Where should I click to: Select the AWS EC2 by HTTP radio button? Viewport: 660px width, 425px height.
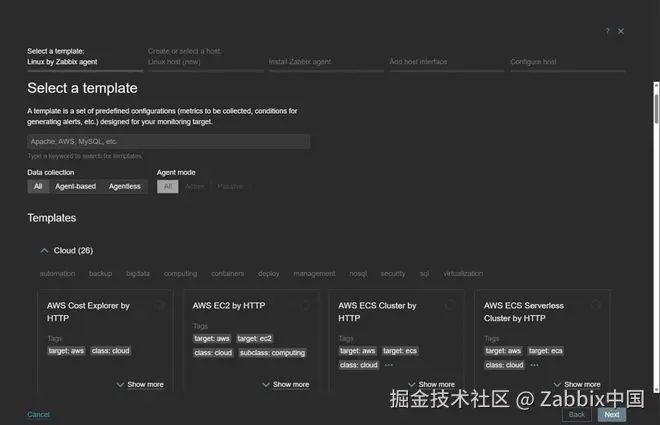tap(305, 305)
